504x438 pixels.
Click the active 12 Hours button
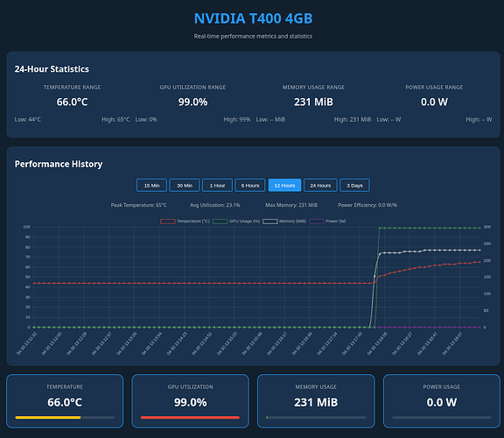(x=284, y=186)
